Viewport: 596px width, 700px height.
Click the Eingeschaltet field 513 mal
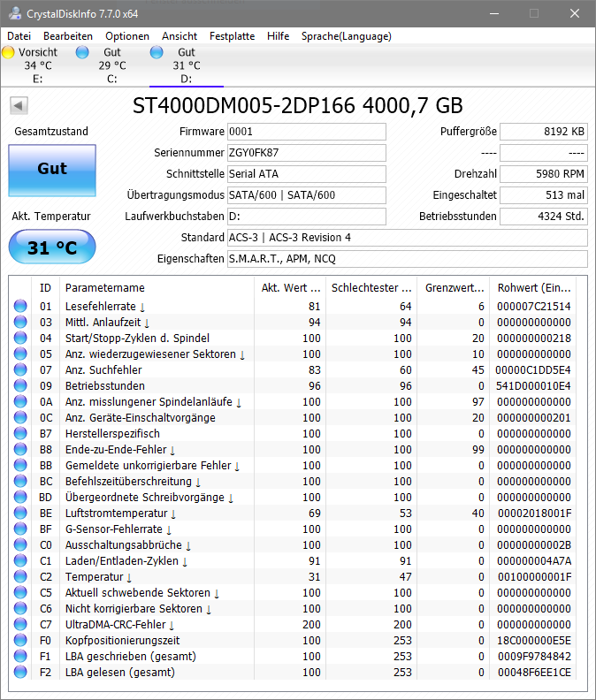click(x=544, y=195)
